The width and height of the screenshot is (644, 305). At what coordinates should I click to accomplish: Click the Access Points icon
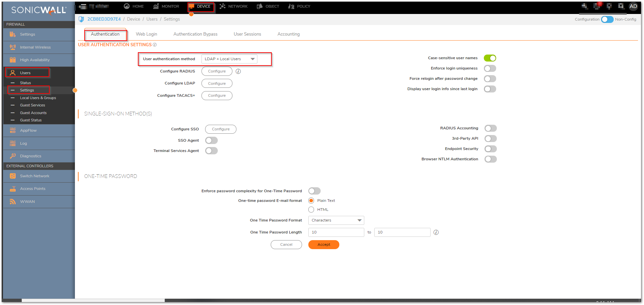(13, 189)
